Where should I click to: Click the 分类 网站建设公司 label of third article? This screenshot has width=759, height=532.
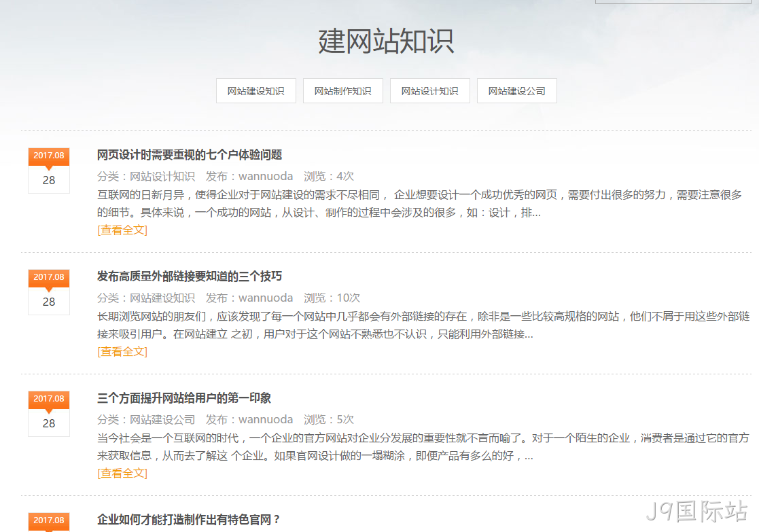click(x=145, y=419)
